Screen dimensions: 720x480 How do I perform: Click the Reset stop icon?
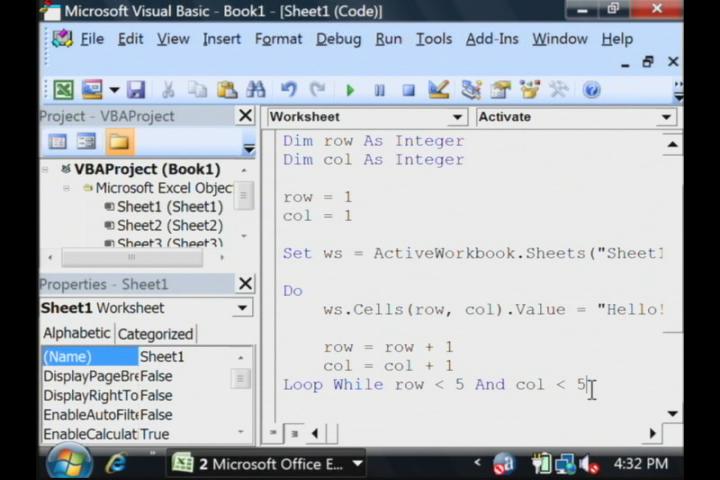[x=408, y=90]
